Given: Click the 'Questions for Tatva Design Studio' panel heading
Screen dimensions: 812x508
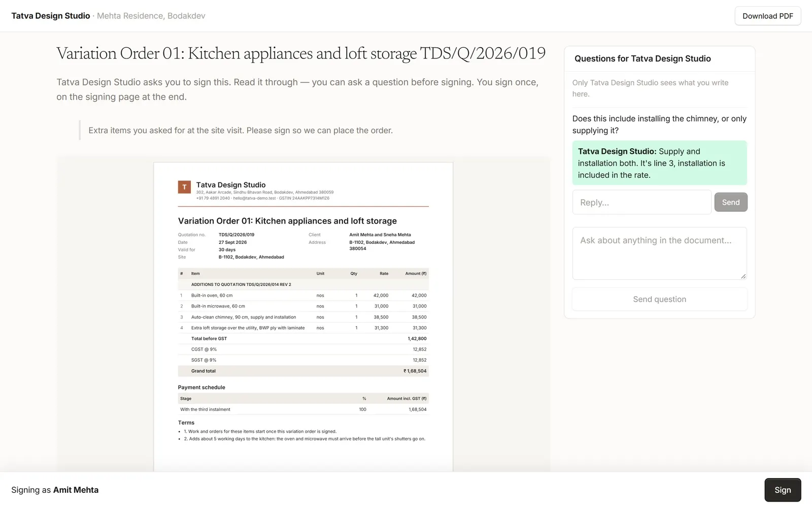Looking at the screenshot, I should [x=642, y=58].
